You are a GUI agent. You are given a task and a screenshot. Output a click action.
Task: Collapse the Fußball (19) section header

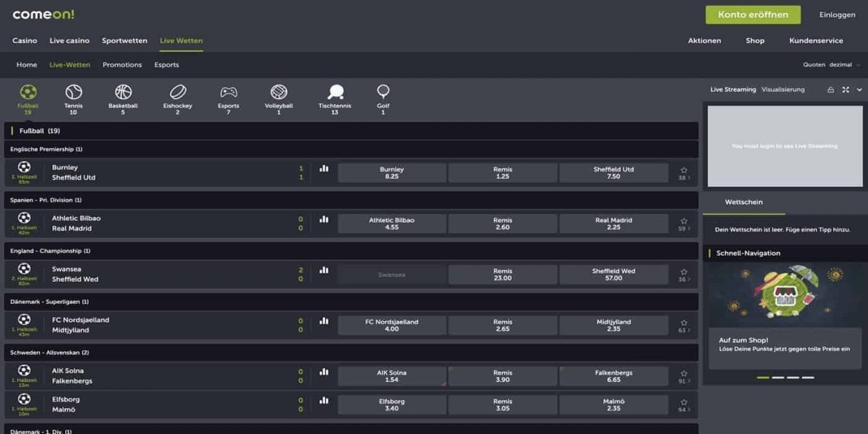[x=352, y=131]
